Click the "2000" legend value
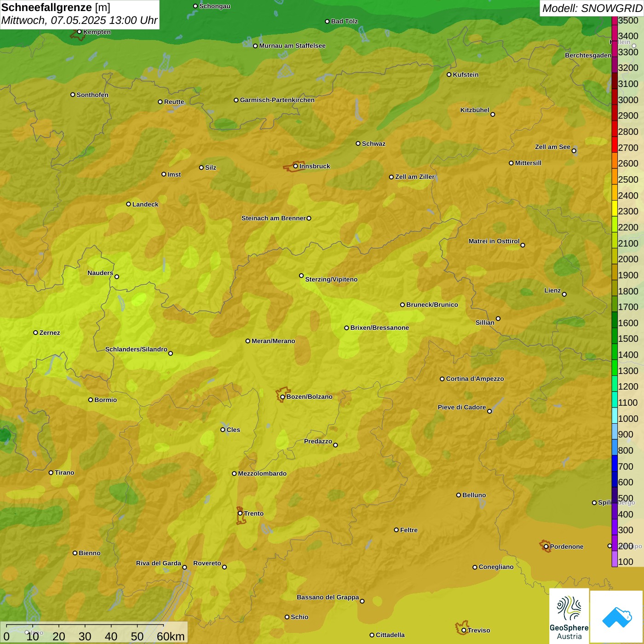This screenshot has height=644, width=644. pyautogui.click(x=628, y=259)
